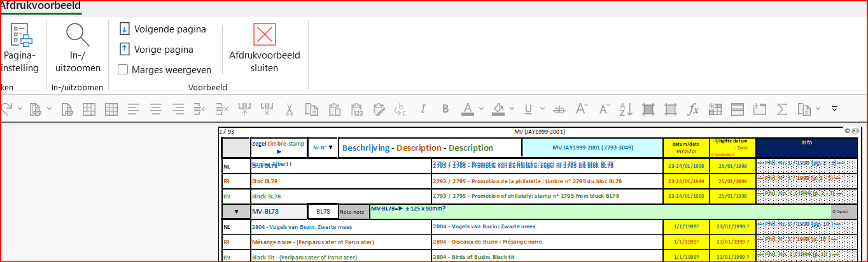Click Nr-N° filter arrow in header
Image resolution: width=868 pixels, height=262 pixels.
pyautogui.click(x=330, y=147)
